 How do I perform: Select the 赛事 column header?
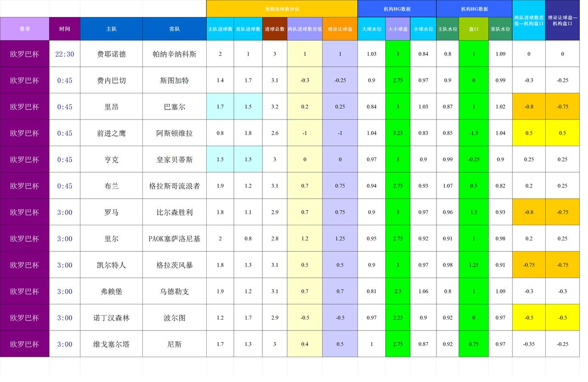click(x=24, y=29)
